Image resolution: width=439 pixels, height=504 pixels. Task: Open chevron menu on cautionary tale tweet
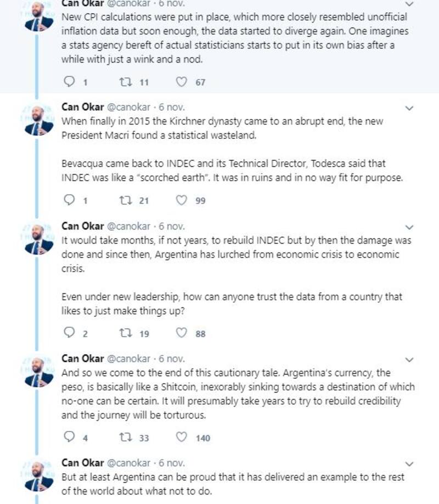click(408, 360)
